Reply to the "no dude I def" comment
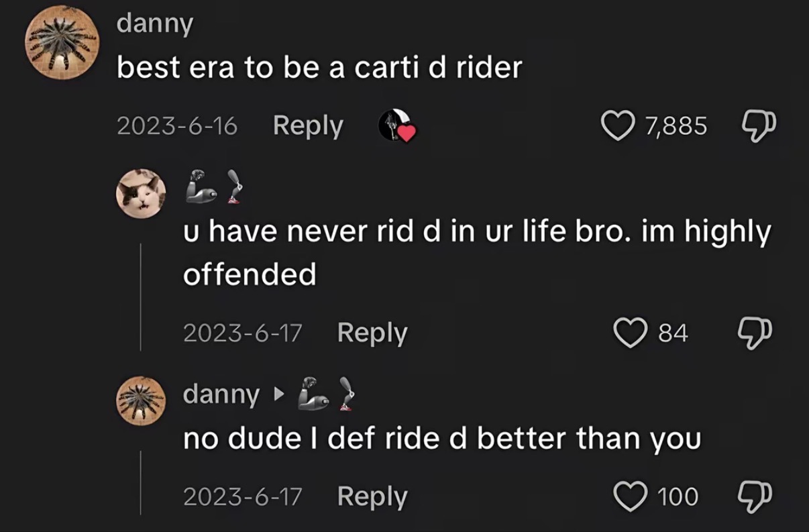809x532 pixels. (x=372, y=496)
